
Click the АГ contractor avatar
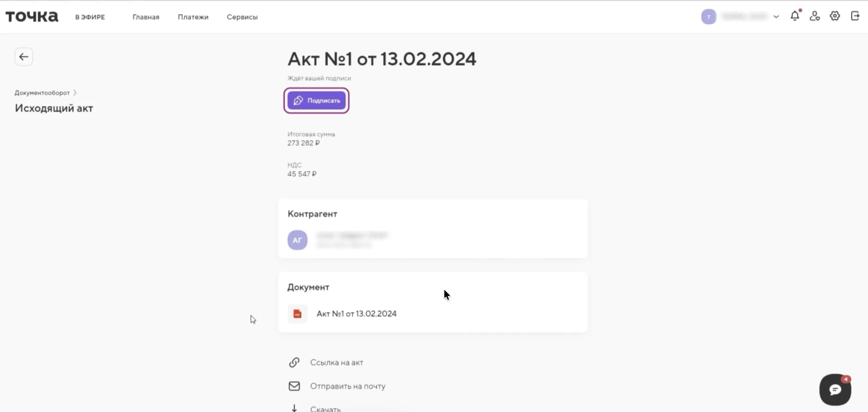tap(297, 240)
